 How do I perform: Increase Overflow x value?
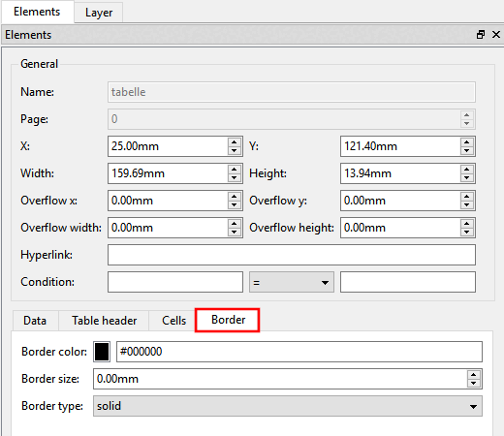pyautogui.click(x=235, y=197)
